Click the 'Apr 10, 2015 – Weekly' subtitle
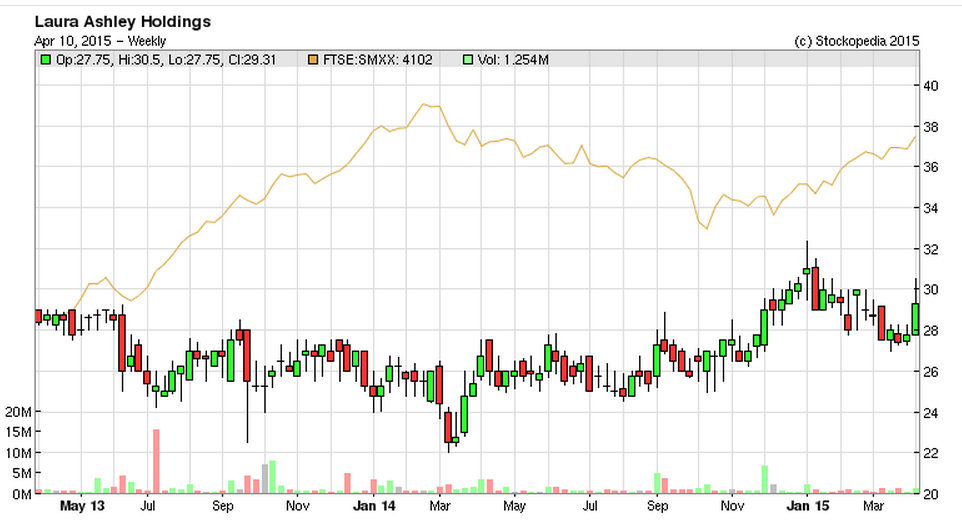The height and width of the screenshot is (532, 962). point(100,41)
